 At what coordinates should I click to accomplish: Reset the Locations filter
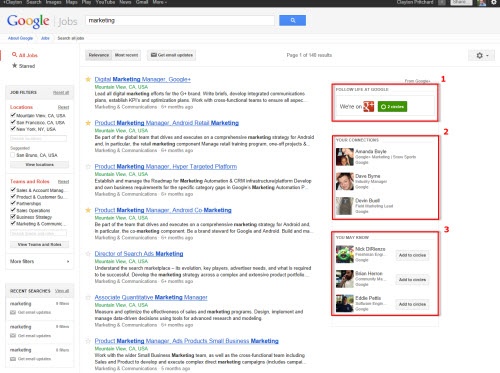pos(63,107)
